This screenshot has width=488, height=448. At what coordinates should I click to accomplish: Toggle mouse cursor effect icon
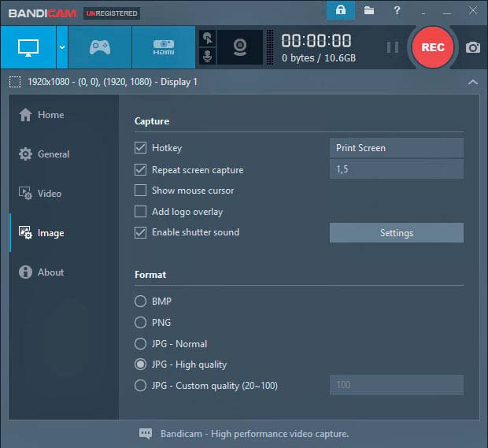207,39
